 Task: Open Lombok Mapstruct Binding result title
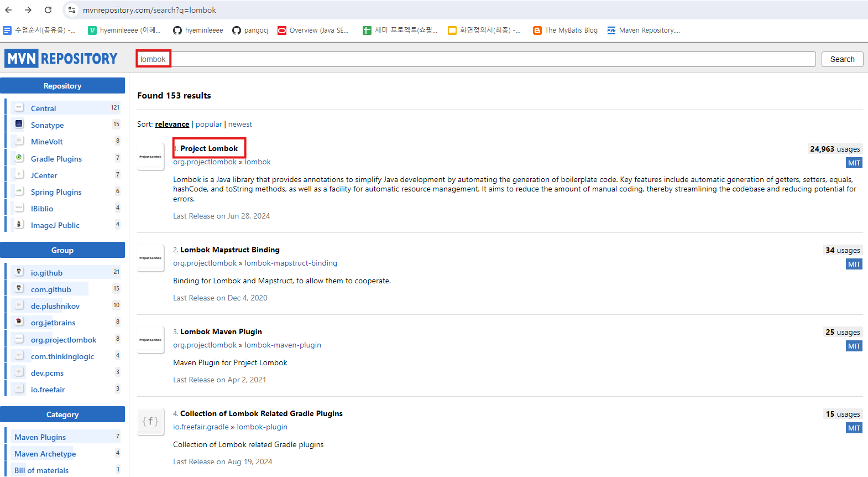pyautogui.click(x=230, y=250)
